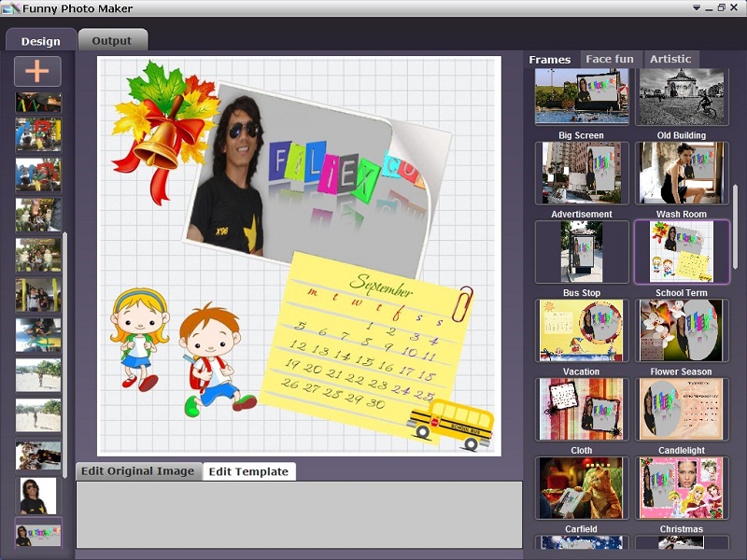
Task: Click the frames panel vertical scrollbar
Action: pyautogui.click(x=735, y=227)
